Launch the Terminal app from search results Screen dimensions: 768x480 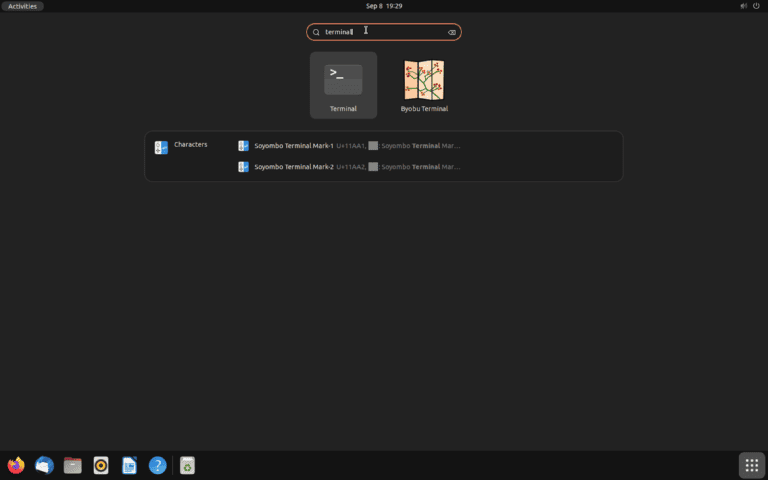(343, 84)
